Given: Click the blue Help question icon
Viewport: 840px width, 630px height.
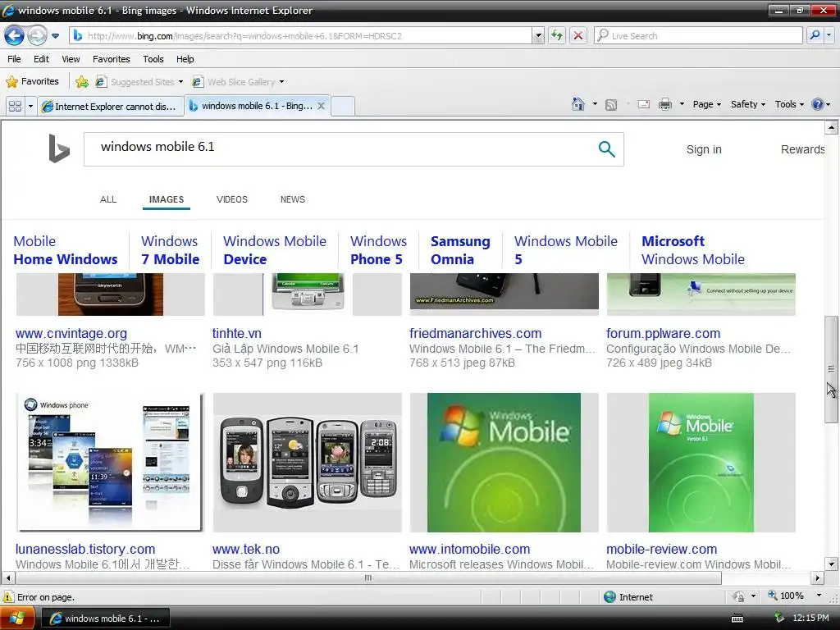Looking at the screenshot, I should click(x=818, y=104).
